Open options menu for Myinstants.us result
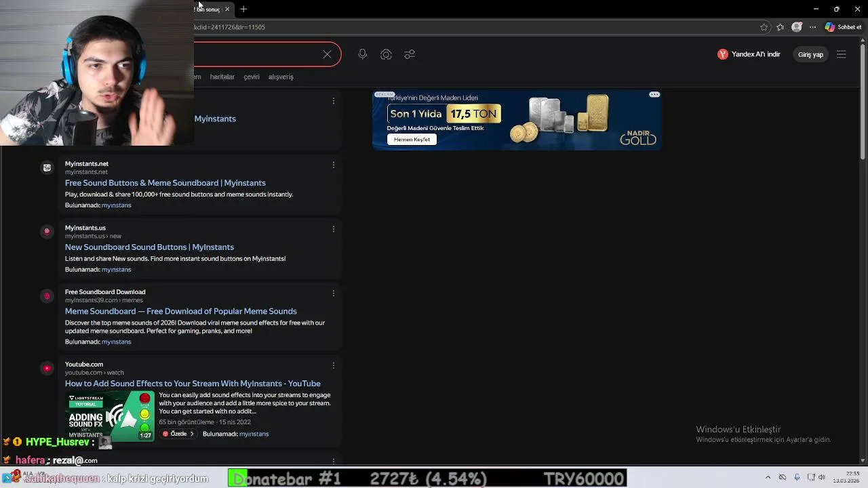Image resolution: width=868 pixels, height=488 pixels. (333, 229)
